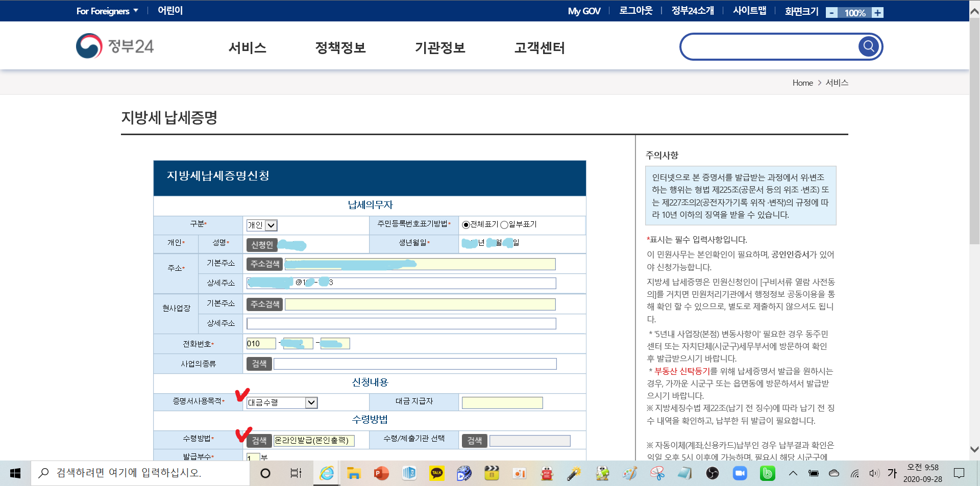The height and width of the screenshot is (486, 980).
Task: Open the scissors snipping icon in taskbar
Action: click(657, 473)
